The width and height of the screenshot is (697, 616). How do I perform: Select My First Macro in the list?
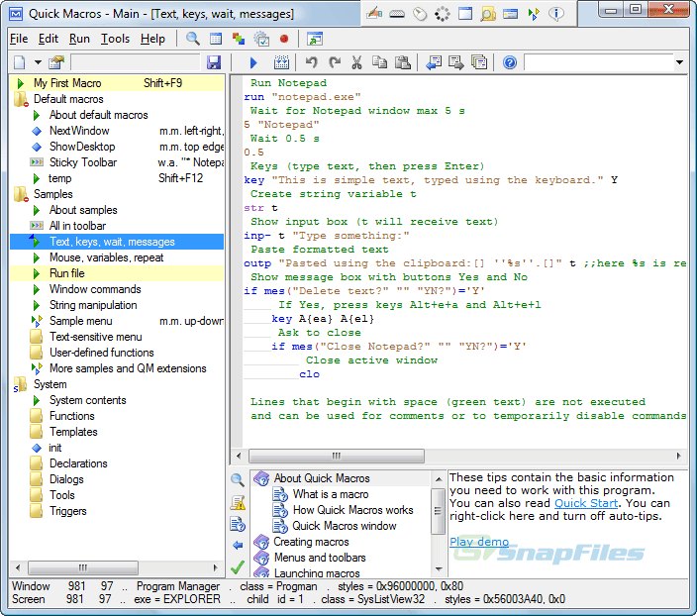(117, 83)
